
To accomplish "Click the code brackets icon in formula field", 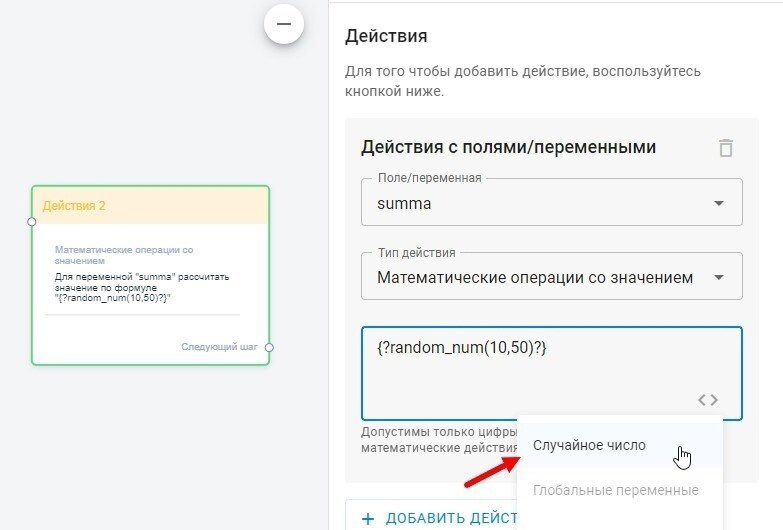I will click(708, 400).
